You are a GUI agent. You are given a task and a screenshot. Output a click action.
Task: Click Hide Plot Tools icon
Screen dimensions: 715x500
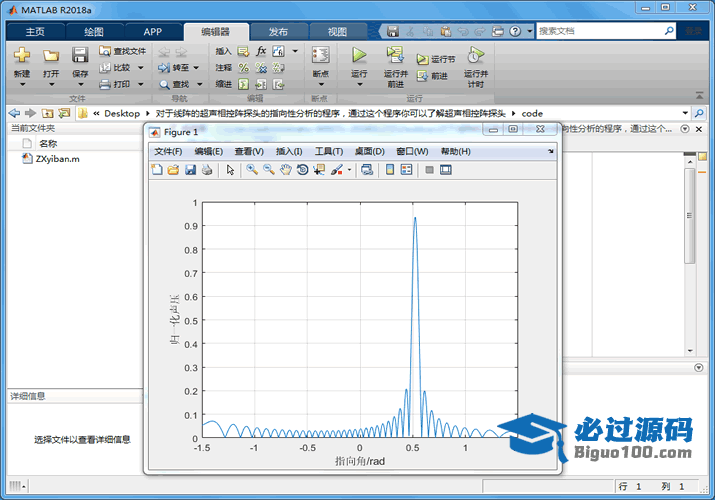click(429, 170)
